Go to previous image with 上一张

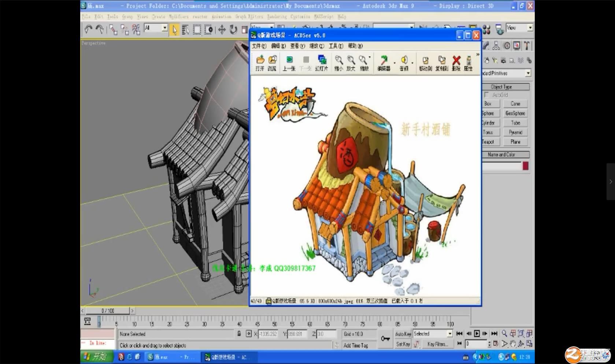289,63
